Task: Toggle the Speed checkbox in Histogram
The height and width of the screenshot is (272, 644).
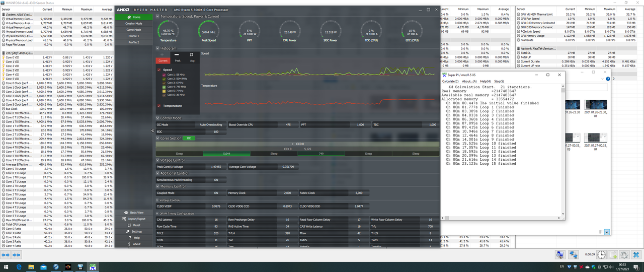Action: click(159, 70)
